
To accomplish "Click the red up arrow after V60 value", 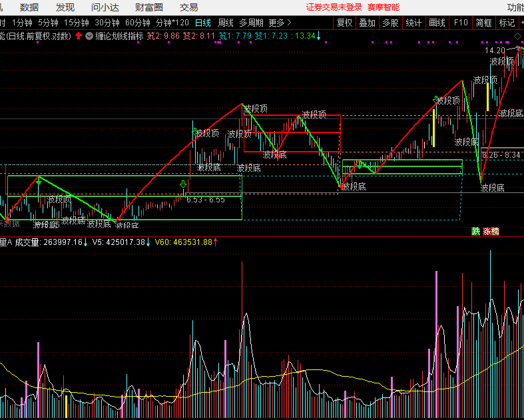I will pos(216,242).
